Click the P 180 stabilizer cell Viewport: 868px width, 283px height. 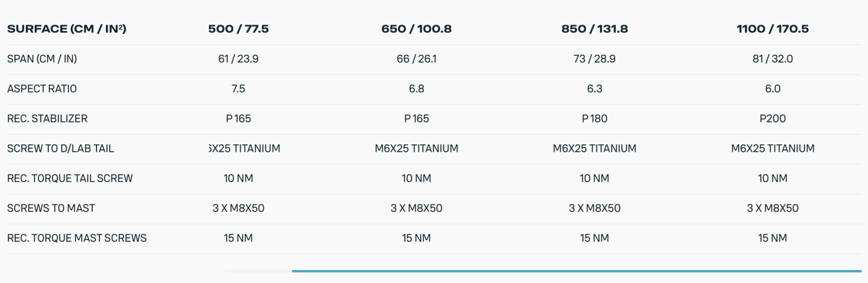pyautogui.click(x=594, y=118)
